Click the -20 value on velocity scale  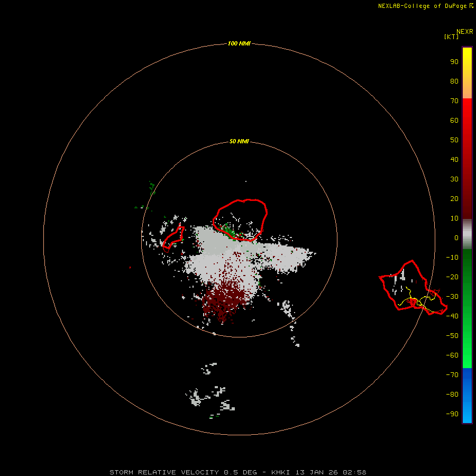(x=452, y=277)
